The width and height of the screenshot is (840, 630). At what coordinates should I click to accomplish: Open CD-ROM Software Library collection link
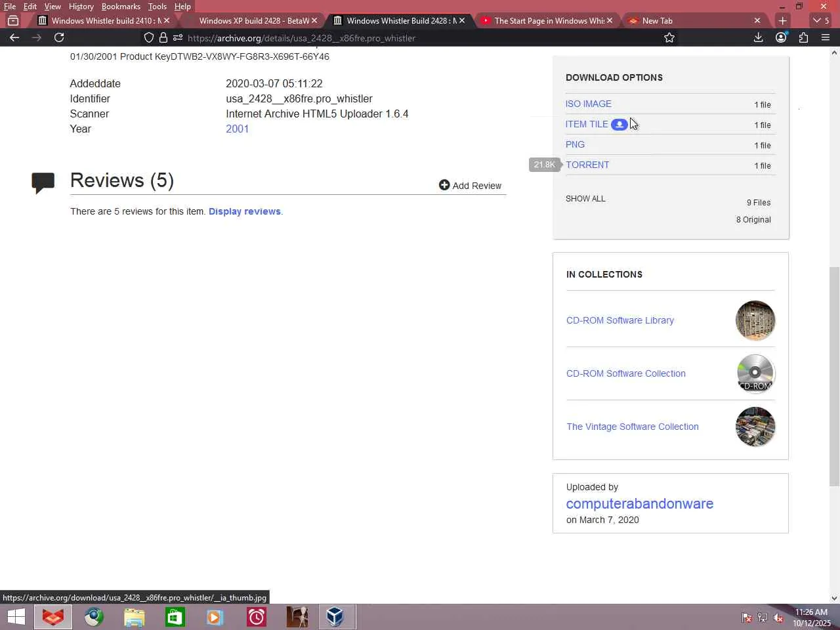(620, 321)
